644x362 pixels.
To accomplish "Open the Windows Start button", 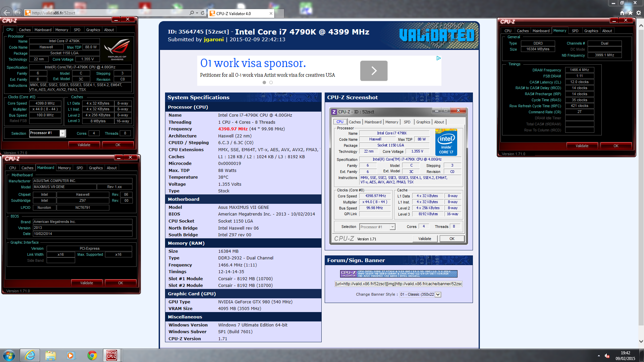I will (x=9, y=355).
